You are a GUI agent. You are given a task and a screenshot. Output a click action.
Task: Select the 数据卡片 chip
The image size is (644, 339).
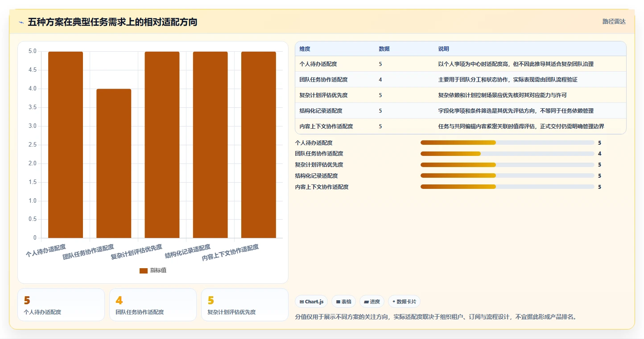(404, 302)
